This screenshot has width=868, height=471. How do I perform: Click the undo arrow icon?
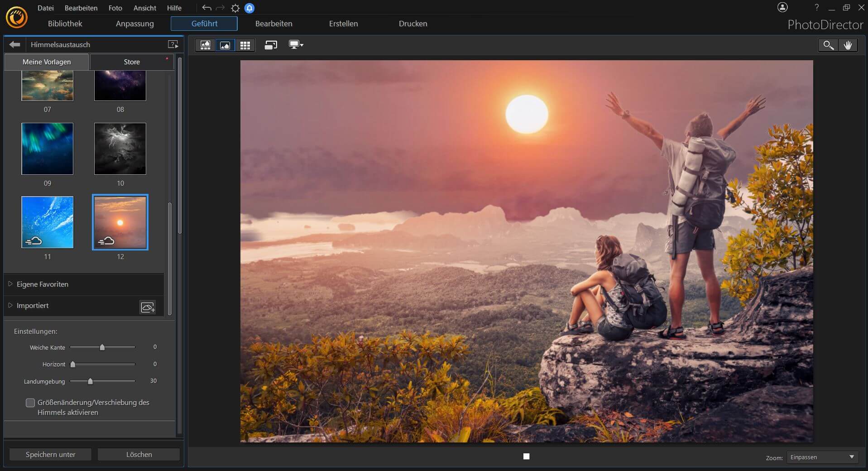point(206,8)
